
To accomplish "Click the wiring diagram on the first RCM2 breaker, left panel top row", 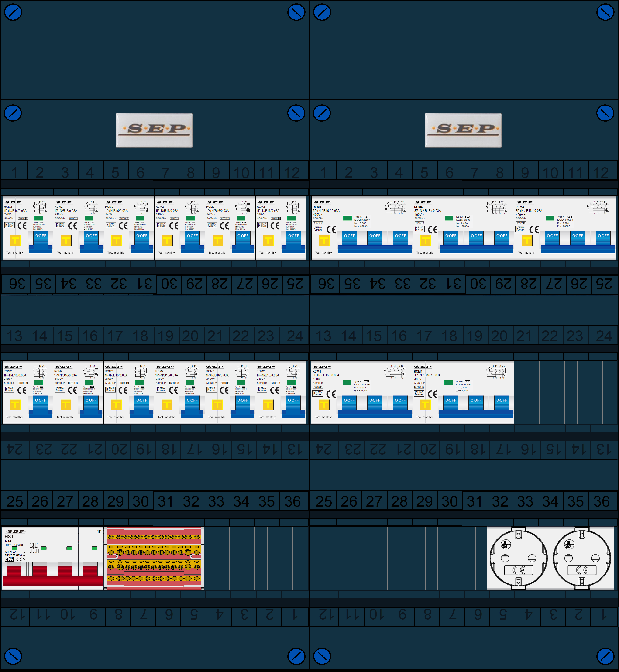I will (40, 207).
